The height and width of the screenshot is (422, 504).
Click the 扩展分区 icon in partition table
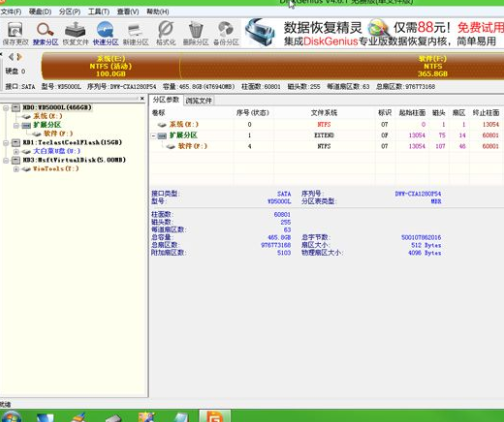[162, 135]
